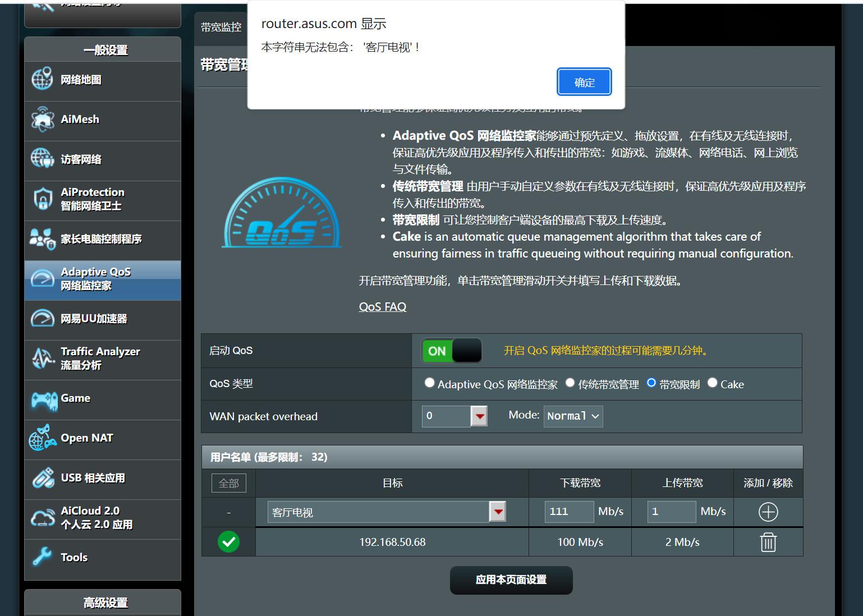The width and height of the screenshot is (863, 616).
Task: Select the Cake QoS type radio
Action: (x=713, y=383)
